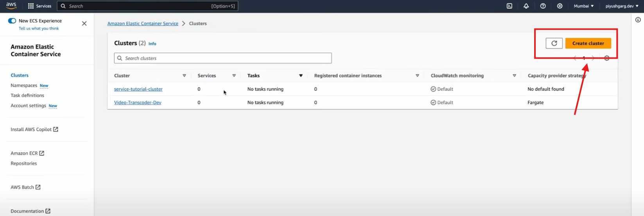Expand the Mumbai region dropdown

[583, 6]
